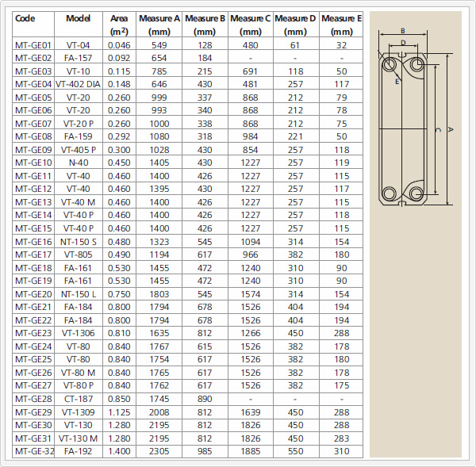Screen dimensions: 476x467
Task: Click Measure C value 854
Action: pyautogui.click(x=250, y=150)
